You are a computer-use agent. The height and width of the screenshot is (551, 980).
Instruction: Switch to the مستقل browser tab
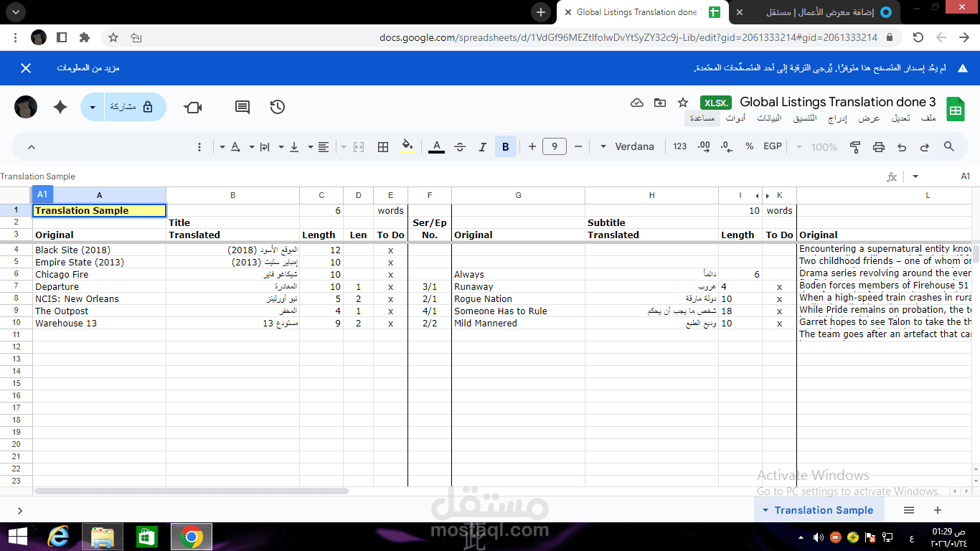(x=814, y=12)
